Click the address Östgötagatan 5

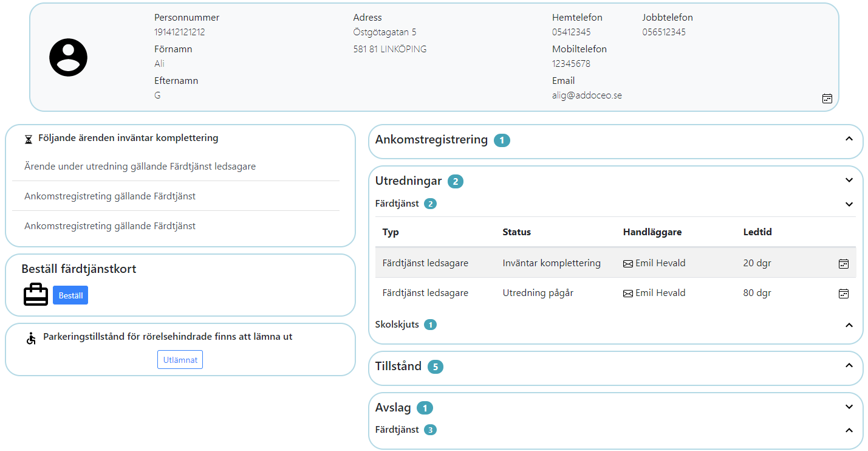click(x=384, y=32)
